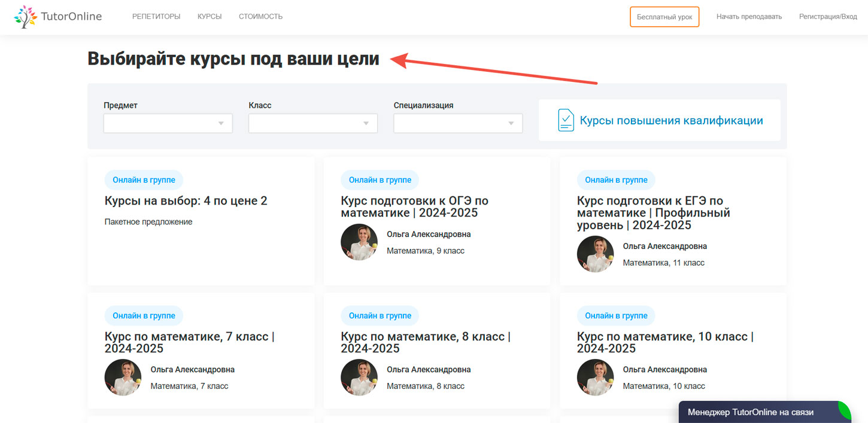The height and width of the screenshot is (423, 868).
Task: Click Онлайн в группе badge on 8 класс card
Action: [x=380, y=315]
